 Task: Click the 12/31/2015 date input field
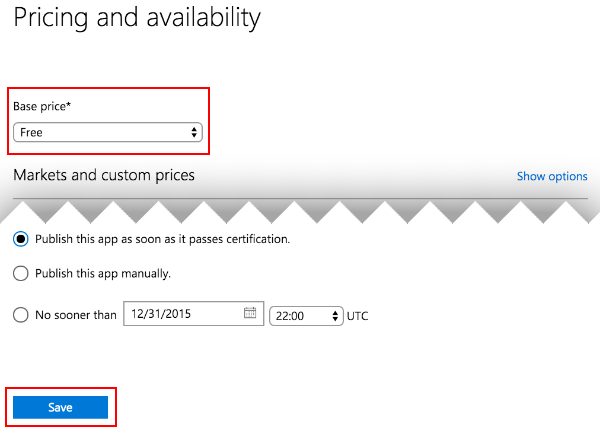(x=180, y=314)
